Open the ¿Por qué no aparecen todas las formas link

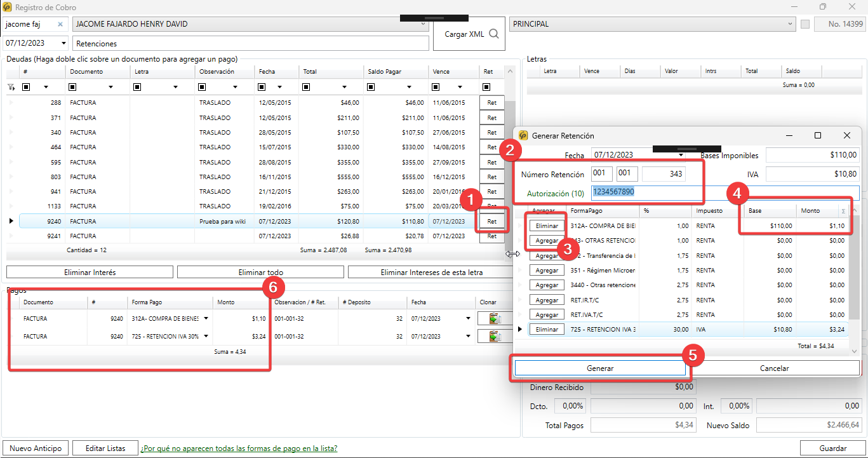(x=239, y=448)
